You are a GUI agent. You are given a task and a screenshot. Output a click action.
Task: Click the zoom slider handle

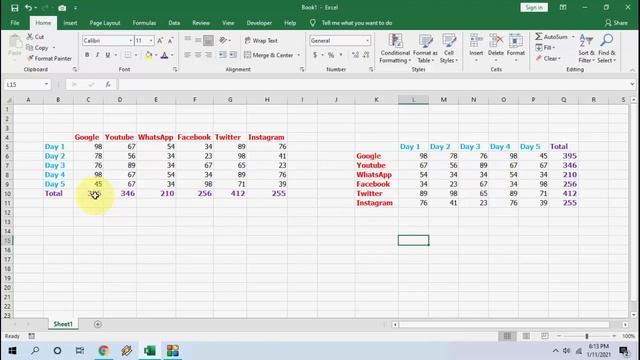click(587, 336)
